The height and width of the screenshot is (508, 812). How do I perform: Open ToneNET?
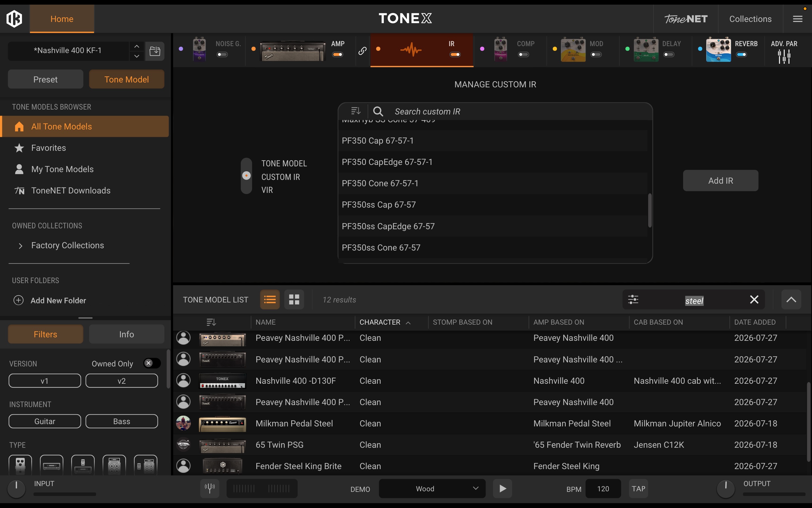click(x=686, y=19)
